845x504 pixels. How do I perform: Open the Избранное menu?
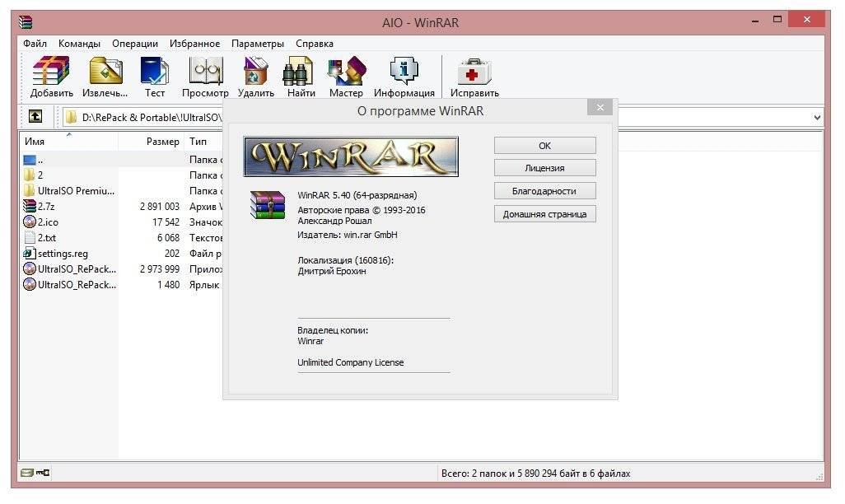(194, 44)
